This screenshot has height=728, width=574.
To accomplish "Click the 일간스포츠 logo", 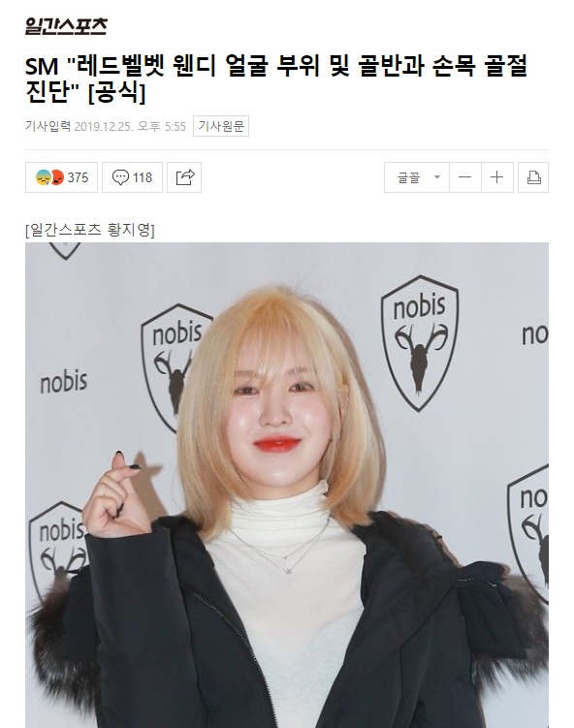I will tap(66, 26).
